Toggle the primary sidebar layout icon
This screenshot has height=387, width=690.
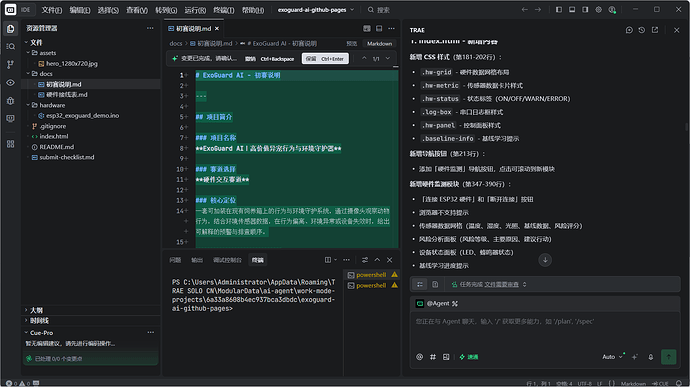(558, 10)
